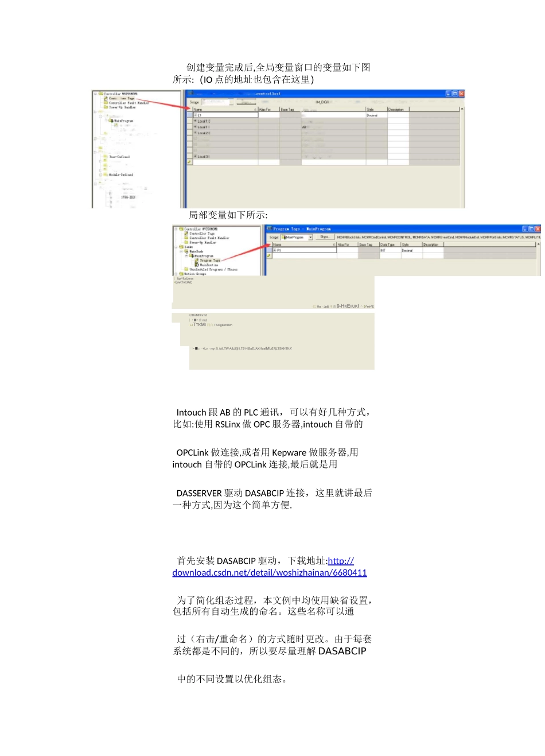Expand the Local:1:C tag row
The width and height of the screenshot is (545, 756).
click(x=195, y=121)
